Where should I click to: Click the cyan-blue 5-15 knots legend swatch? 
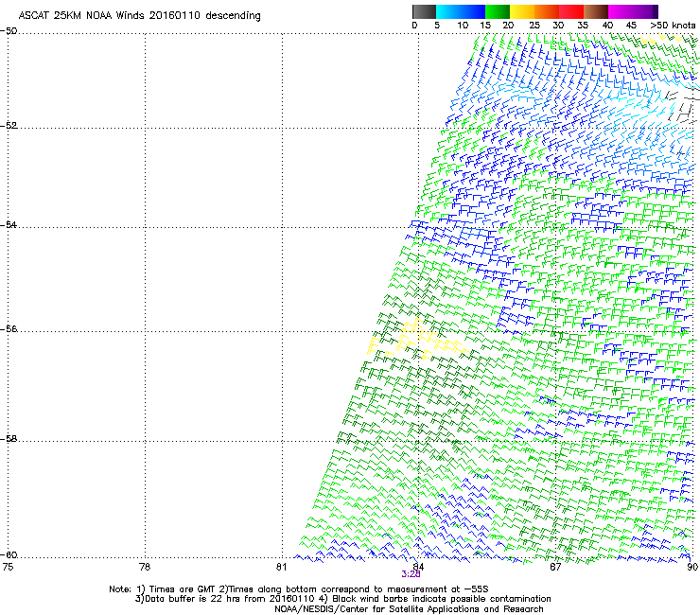click(x=461, y=11)
